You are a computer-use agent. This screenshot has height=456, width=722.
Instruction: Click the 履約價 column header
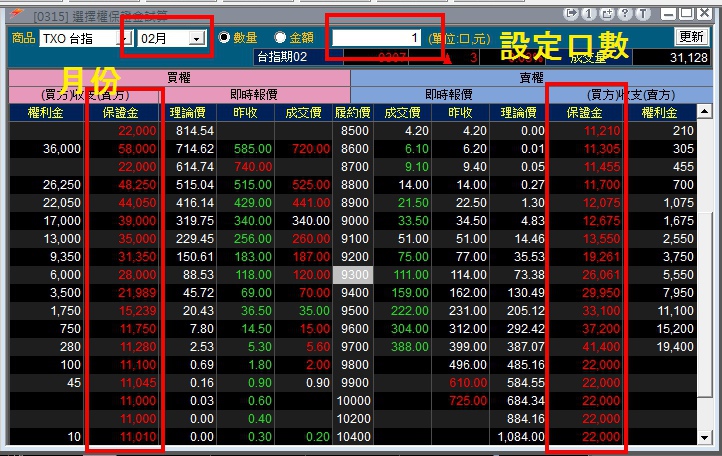[352, 112]
